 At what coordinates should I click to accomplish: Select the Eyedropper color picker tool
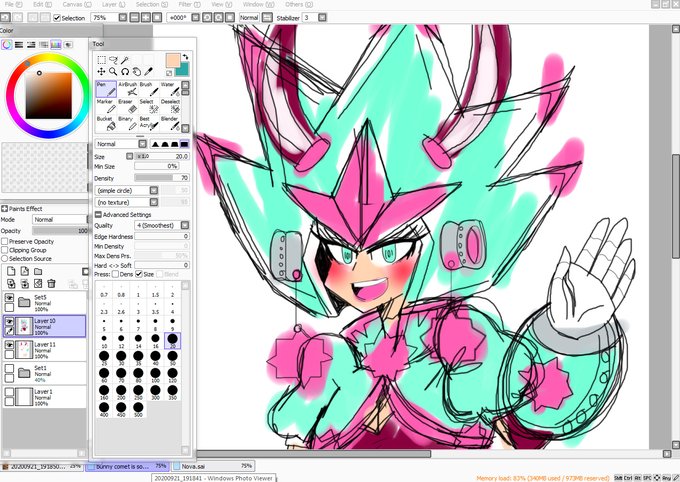[148, 72]
